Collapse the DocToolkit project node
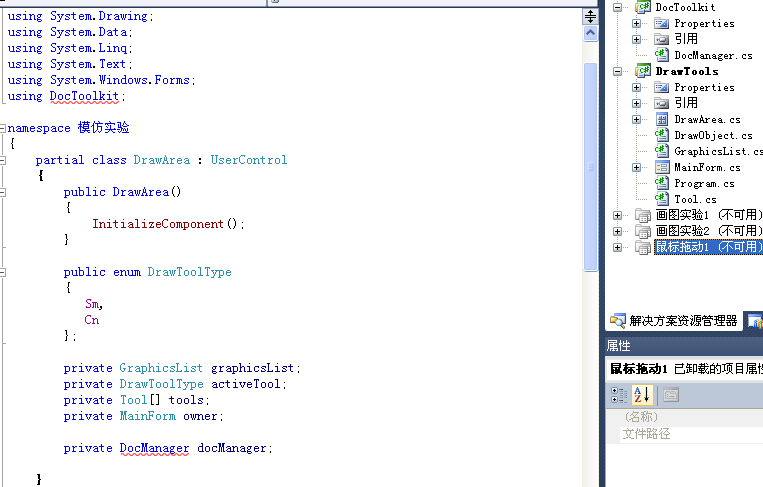 point(618,7)
